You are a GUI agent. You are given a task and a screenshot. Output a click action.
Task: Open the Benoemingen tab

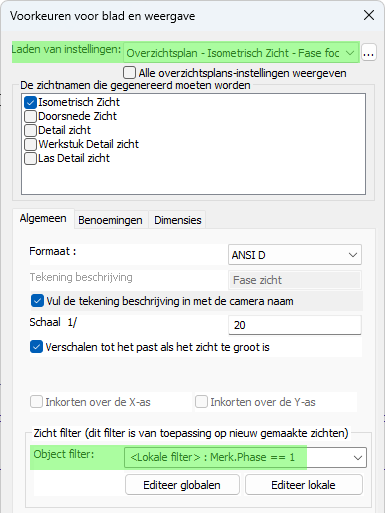coord(110,220)
